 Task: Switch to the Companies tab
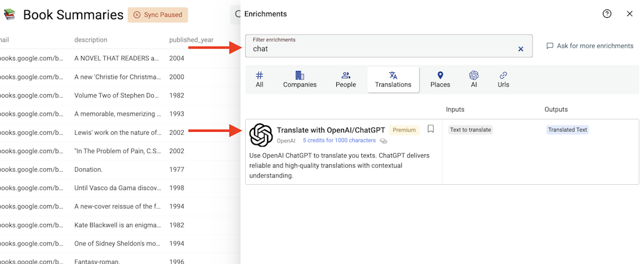point(300,80)
